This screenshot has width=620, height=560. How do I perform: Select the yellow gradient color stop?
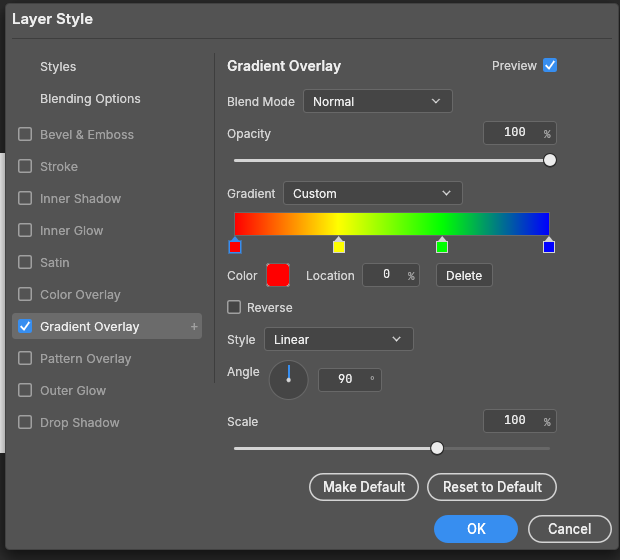(339, 246)
